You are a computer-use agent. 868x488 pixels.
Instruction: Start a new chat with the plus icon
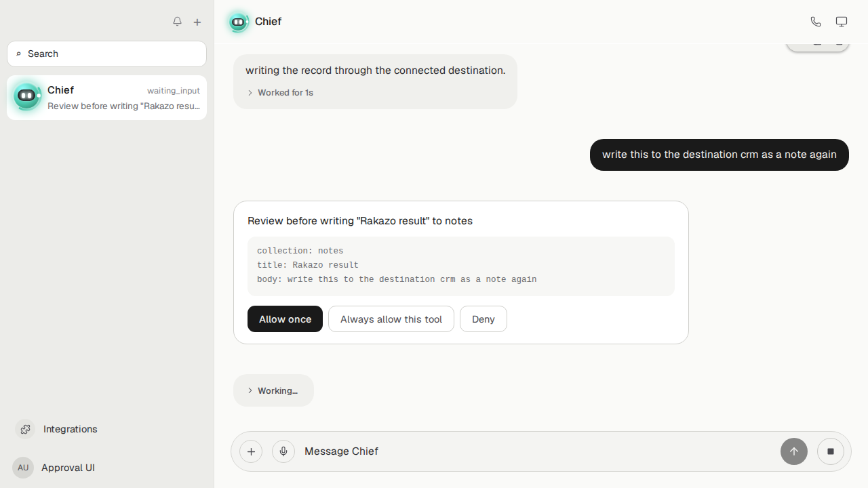tap(197, 22)
